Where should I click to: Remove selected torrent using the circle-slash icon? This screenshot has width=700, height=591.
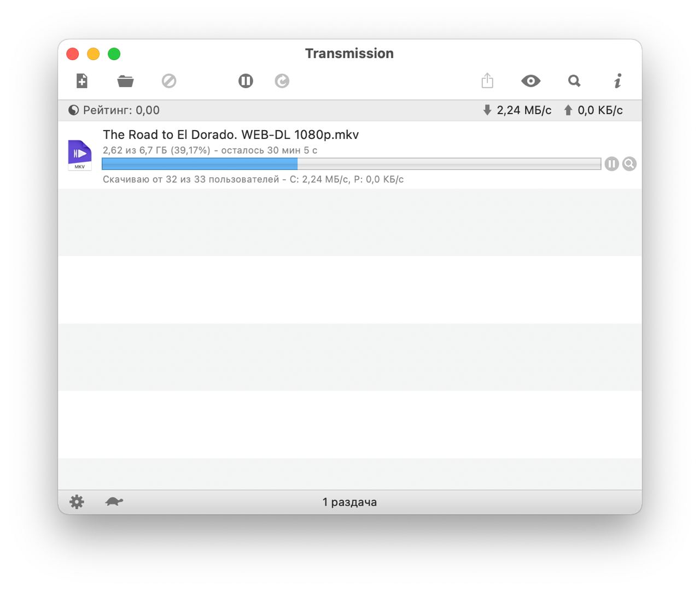169,81
